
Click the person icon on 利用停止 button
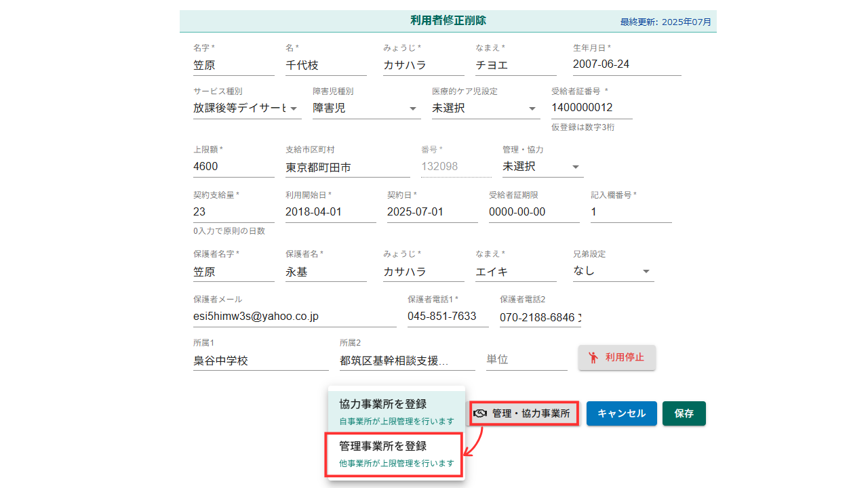click(593, 357)
